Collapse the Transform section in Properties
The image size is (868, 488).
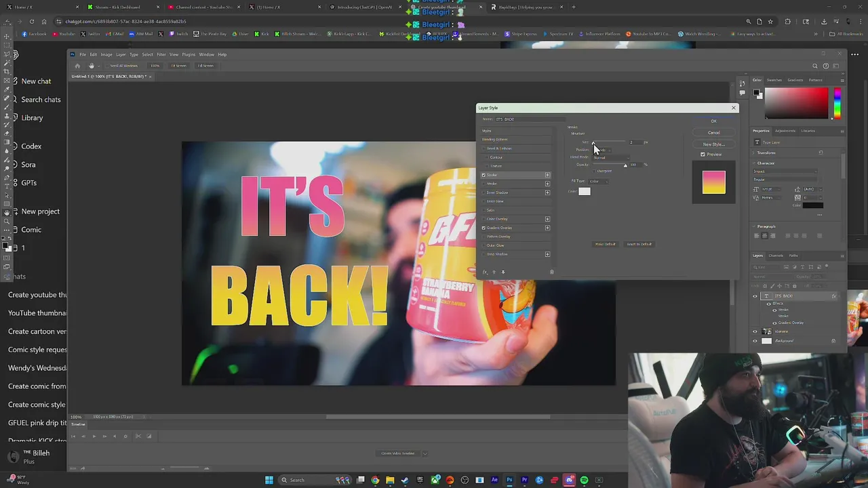tap(753, 153)
